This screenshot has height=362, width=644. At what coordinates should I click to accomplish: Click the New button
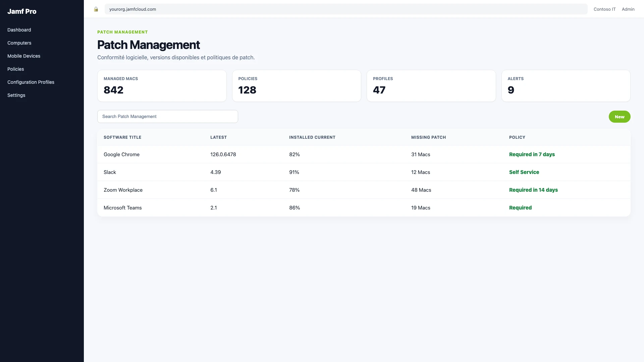click(620, 117)
